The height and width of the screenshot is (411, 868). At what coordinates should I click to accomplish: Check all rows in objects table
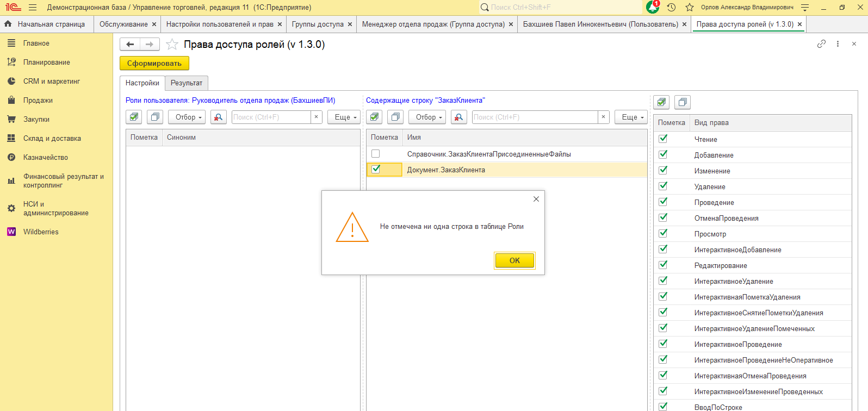[x=374, y=117]
